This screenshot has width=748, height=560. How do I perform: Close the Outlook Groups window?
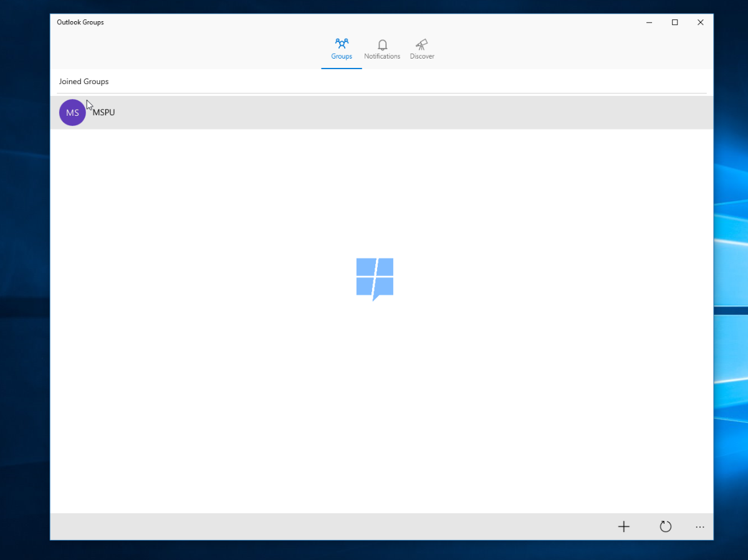pyautogui.click(x=701, y=22)
